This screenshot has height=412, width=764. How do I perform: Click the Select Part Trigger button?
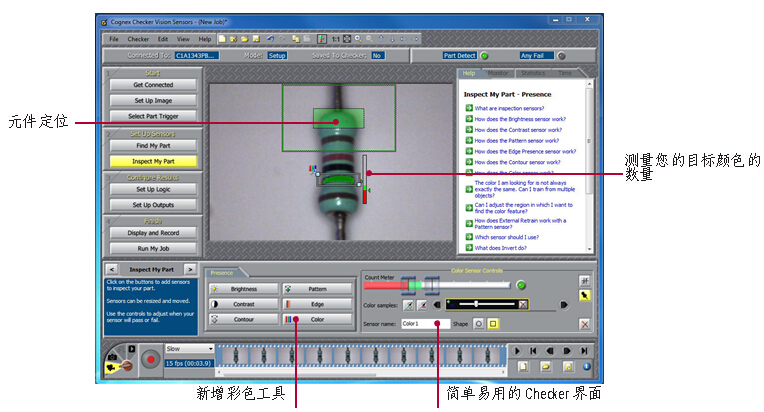(153, 116)
